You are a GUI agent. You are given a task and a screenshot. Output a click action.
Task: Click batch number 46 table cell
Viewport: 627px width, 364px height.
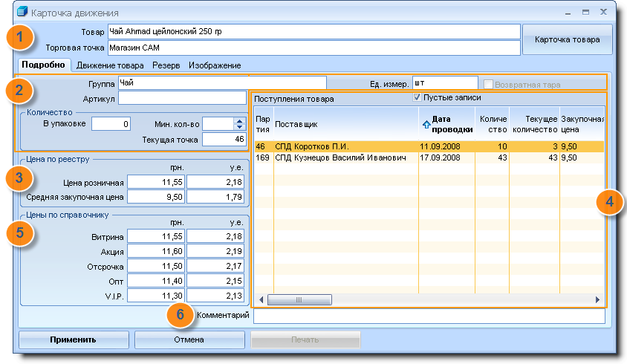click(x=264, y=146)
